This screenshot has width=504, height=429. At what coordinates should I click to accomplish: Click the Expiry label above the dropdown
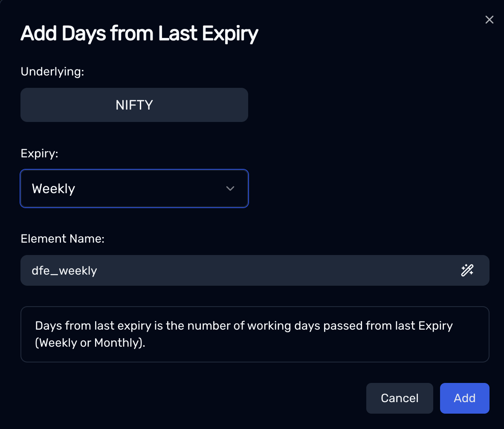40,154
